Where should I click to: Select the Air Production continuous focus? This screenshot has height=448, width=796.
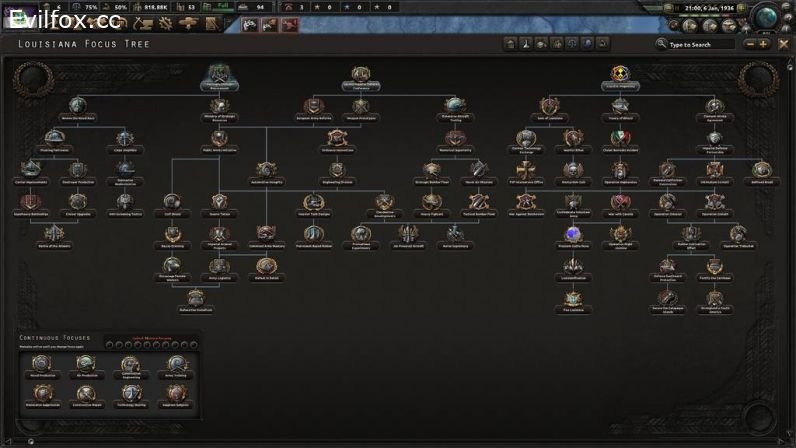point(85,364)
